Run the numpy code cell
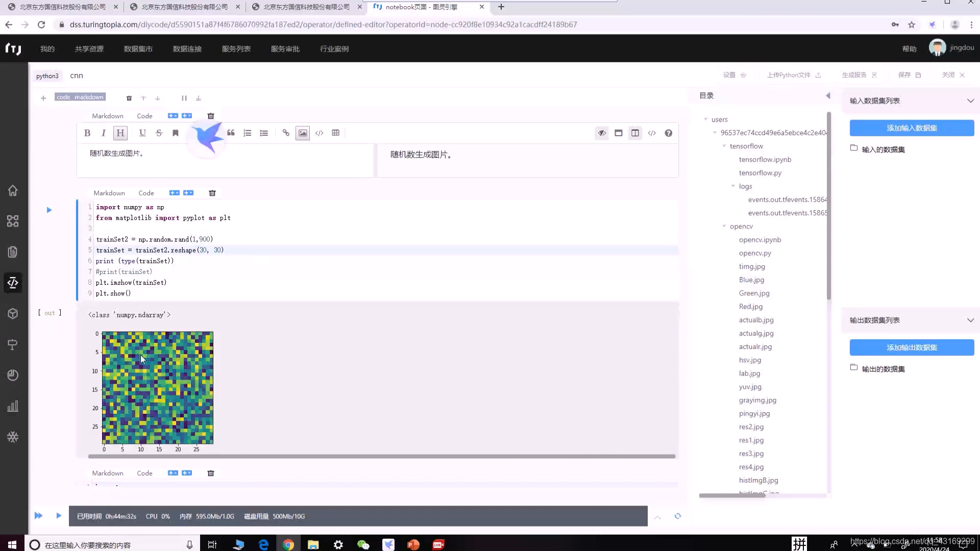 point(49,210)
